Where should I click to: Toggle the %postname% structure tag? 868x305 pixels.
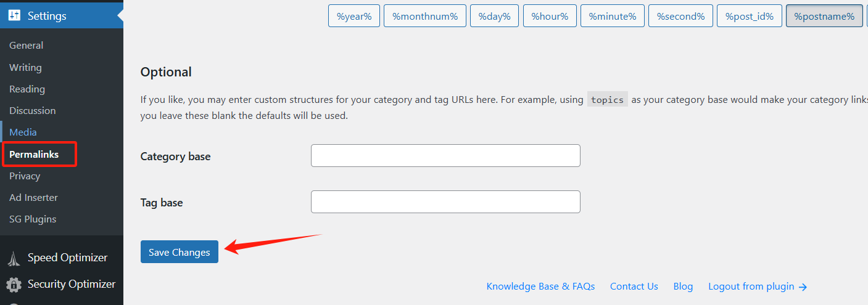point(824,17)
